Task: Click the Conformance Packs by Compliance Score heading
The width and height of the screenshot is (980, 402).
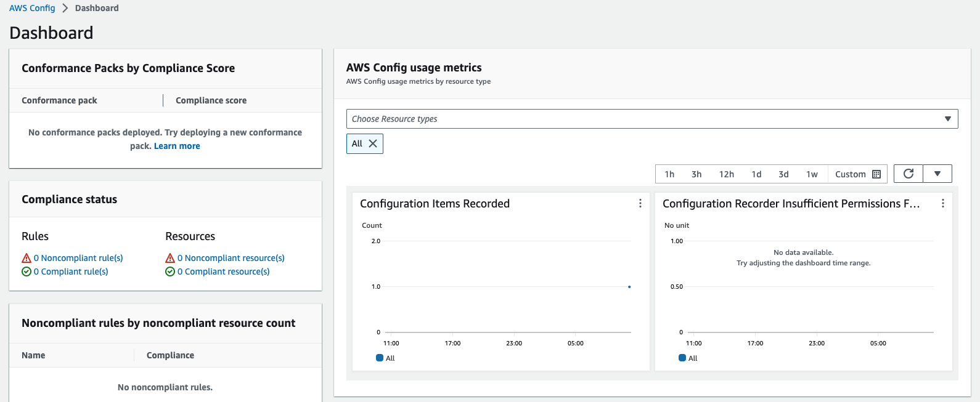Action: coord(128,68)
